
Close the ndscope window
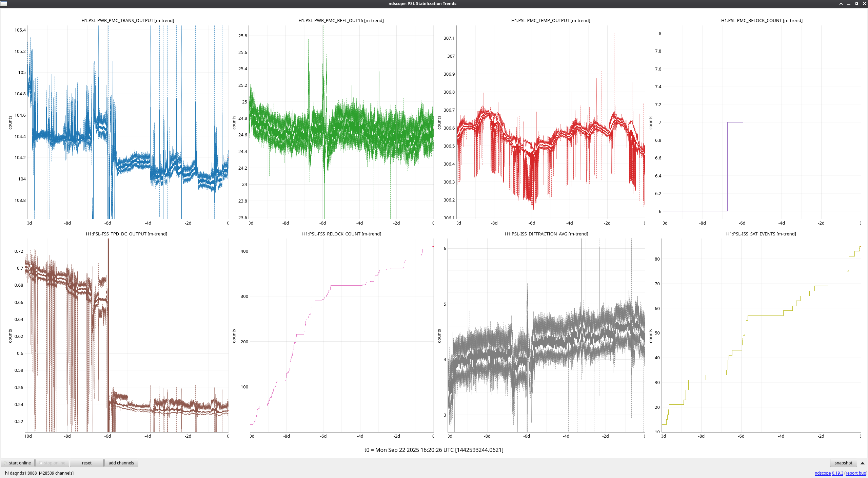[864, 4]
